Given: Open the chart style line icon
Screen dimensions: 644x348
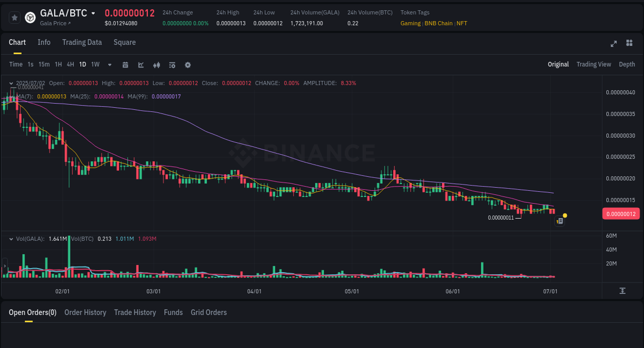Looking at the screenshot, I should 141,64.
